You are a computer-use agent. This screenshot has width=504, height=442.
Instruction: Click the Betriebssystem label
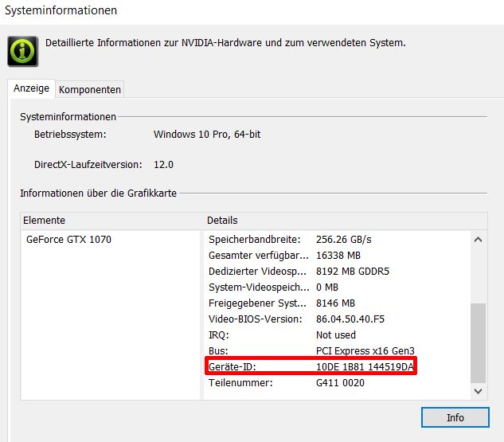(x=70, y=135)
